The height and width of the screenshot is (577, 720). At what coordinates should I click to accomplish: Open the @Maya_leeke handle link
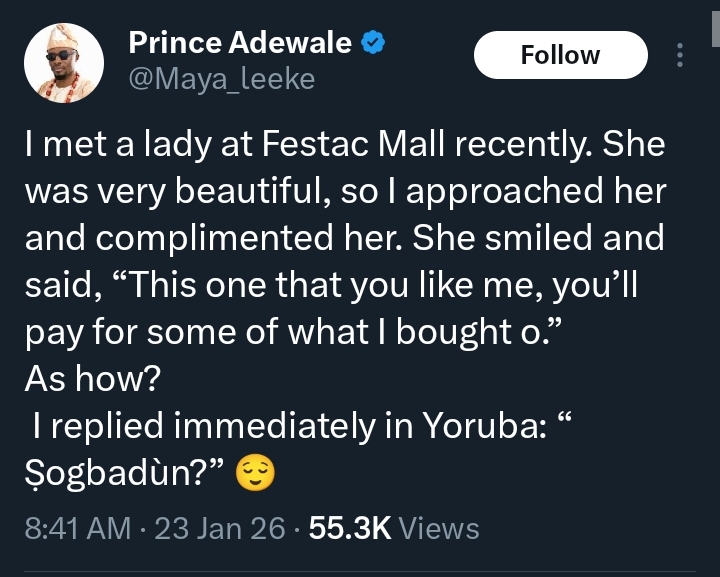coord(221,78)
